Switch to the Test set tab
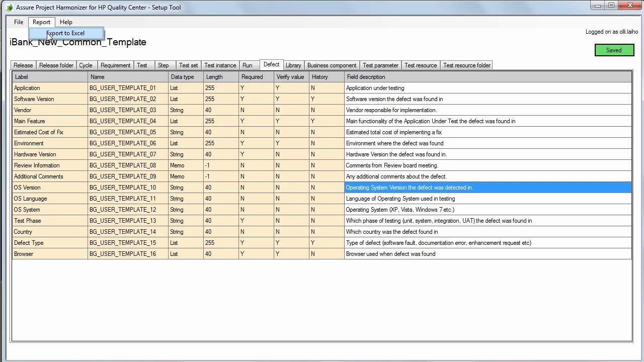644x362 pixels. (189, 65)
